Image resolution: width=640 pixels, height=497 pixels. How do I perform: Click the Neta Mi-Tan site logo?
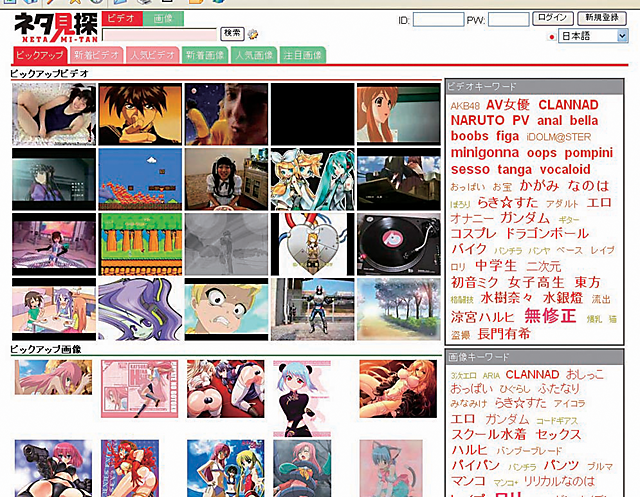click(56, 27)
